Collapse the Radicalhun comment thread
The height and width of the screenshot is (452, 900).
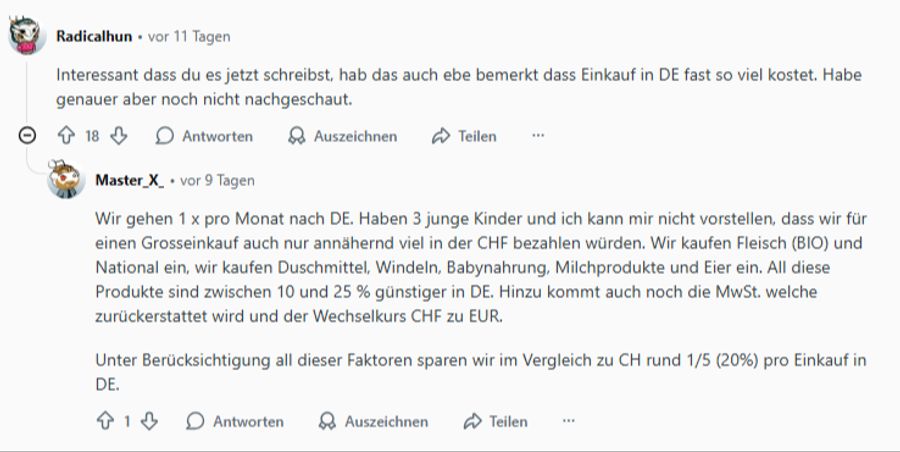point(28,136)
